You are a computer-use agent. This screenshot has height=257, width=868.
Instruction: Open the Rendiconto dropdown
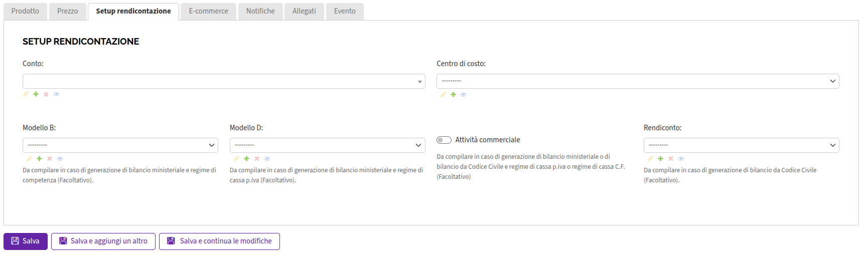742,145
